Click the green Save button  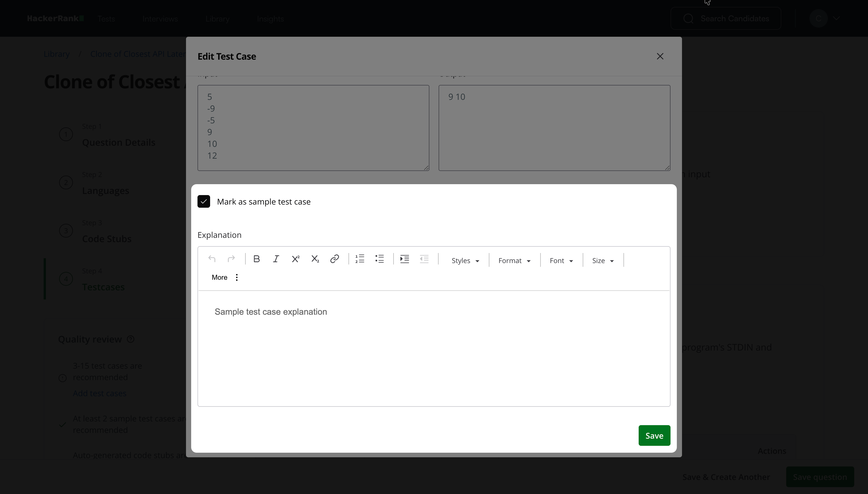(x=654, y=436)
